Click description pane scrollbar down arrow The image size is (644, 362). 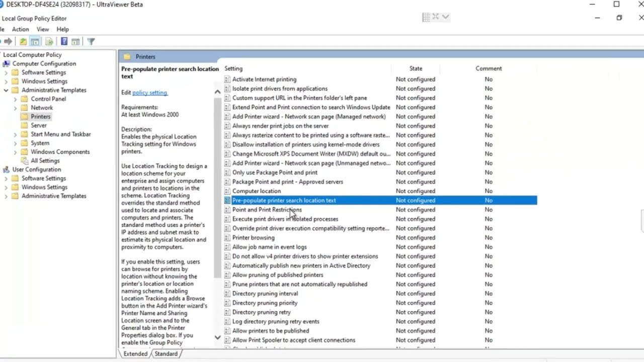pyautogui.click(x=217, y=337)
